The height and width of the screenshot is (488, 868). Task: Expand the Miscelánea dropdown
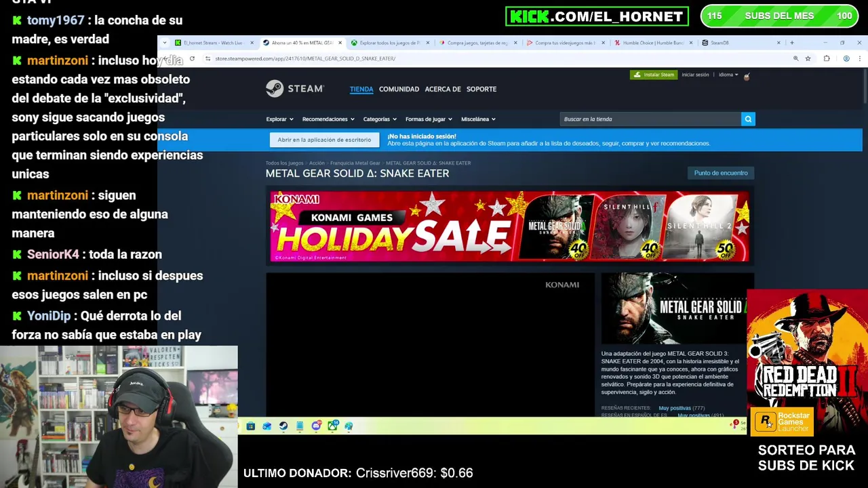478,119
